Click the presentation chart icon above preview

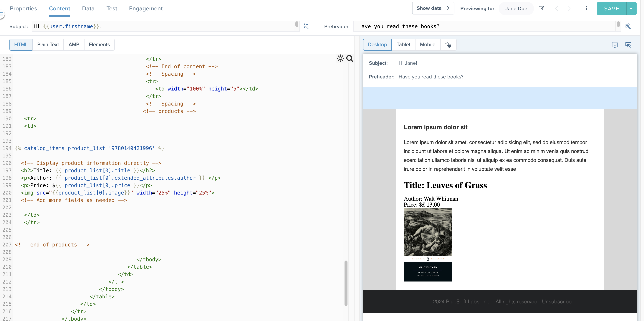[x=615, y=45]
